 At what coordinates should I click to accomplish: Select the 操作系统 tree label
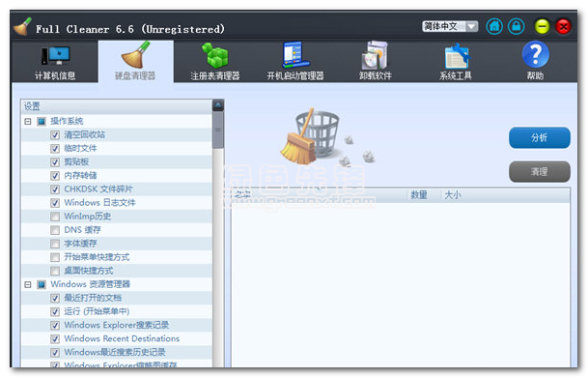67,121
